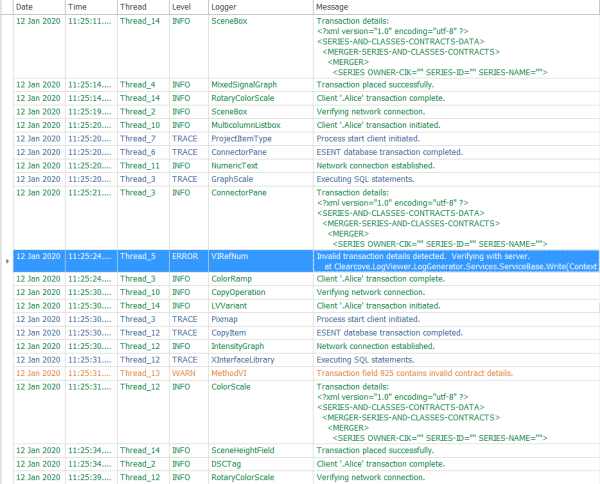The image size is (600, 484).
Task: Click the MultiColumnListbox logger cell
Action: tap(261, 125)
